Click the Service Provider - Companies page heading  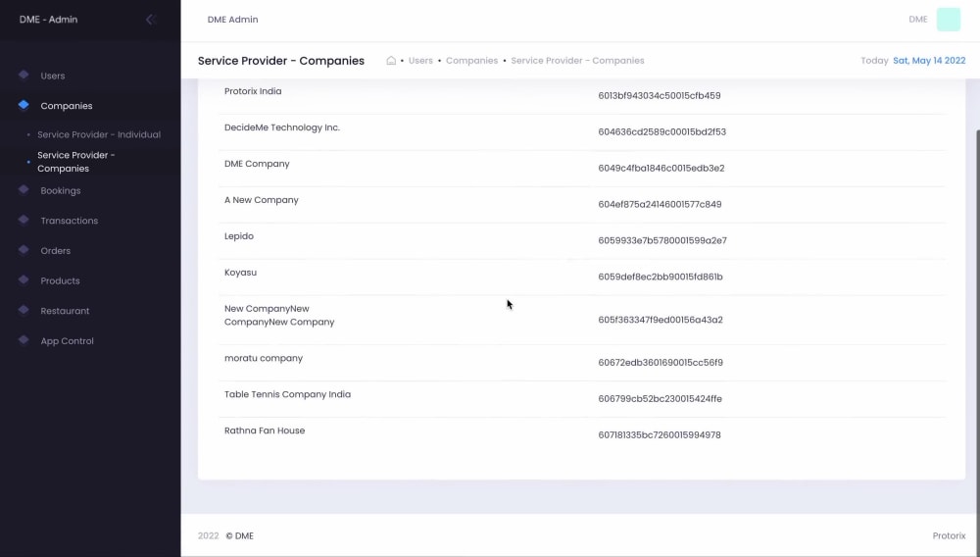point(281,61)
